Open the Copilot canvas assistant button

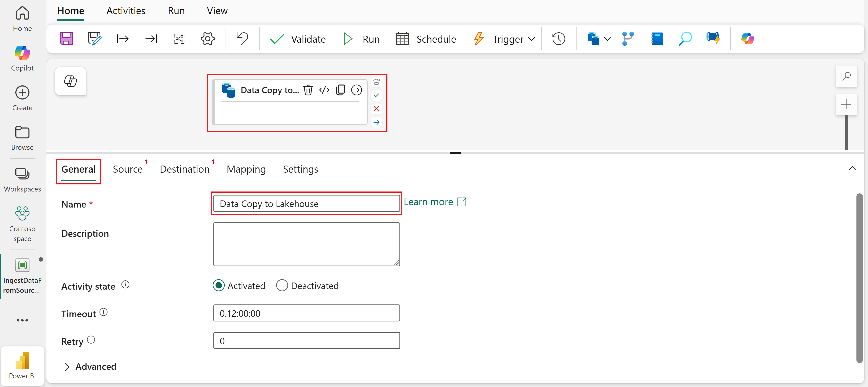click(x=71, y=81)
